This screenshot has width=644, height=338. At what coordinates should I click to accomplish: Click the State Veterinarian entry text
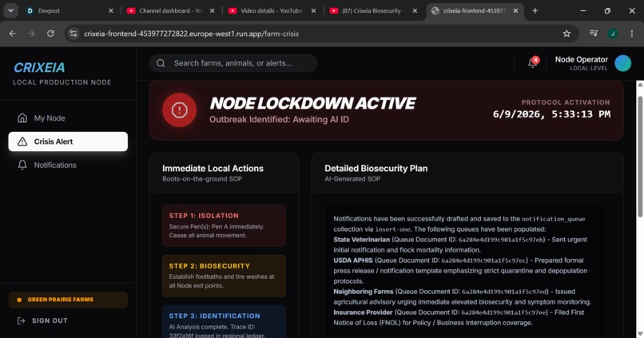(460, 245)
